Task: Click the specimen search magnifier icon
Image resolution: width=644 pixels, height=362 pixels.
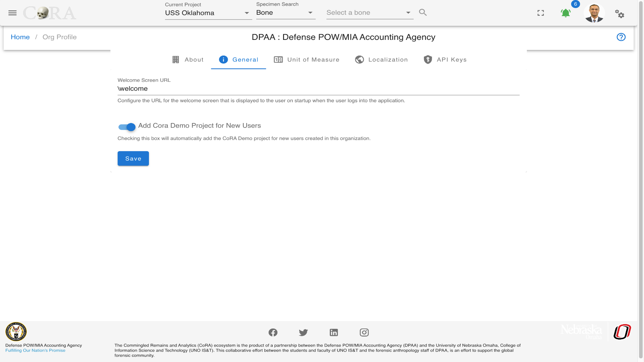Action: [423, 12]
